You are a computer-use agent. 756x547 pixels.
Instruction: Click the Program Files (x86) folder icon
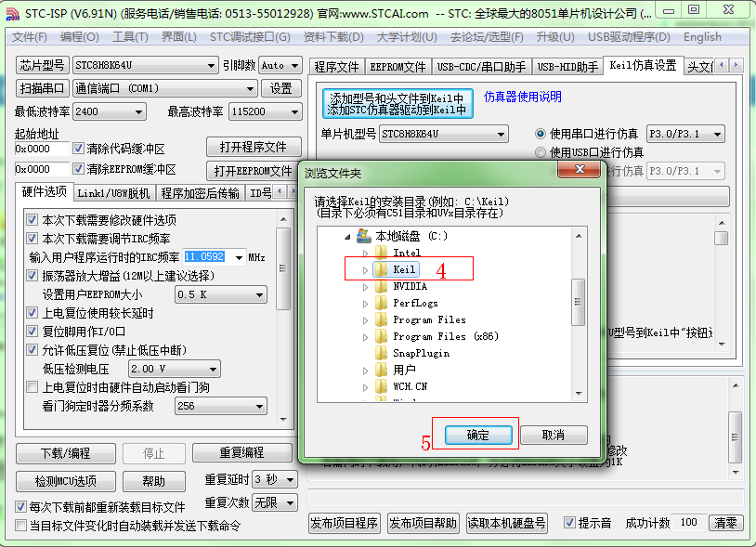(x=381, y=336)
